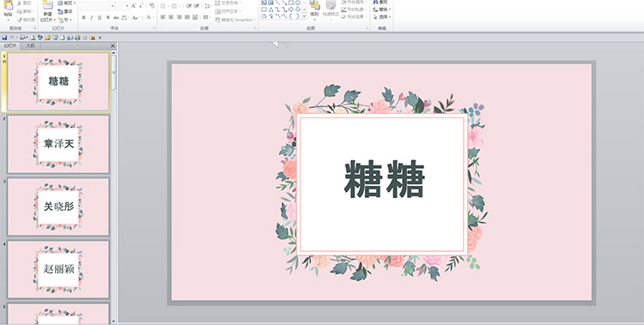Open quick access toolbar customize arrow
Screen dimensions: 644x325
[100, 38]
